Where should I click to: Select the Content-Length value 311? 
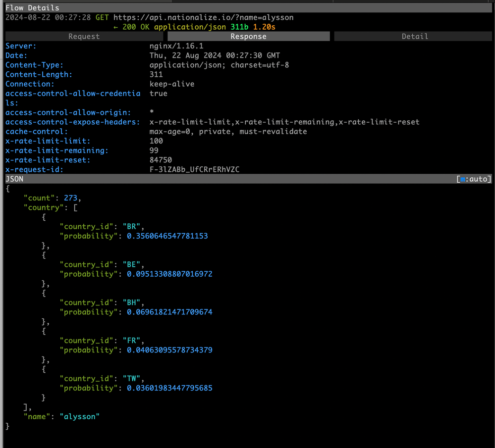(x=156, y=74)
